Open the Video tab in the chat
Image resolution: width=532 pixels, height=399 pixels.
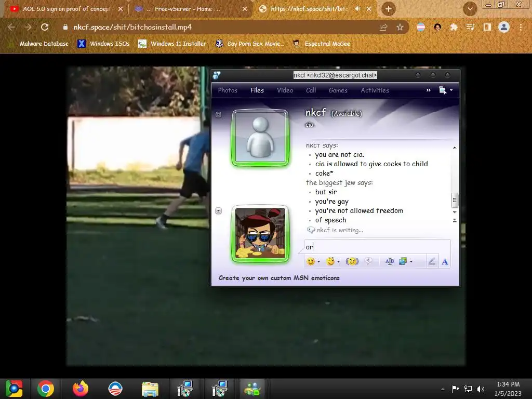click(285, 90)
